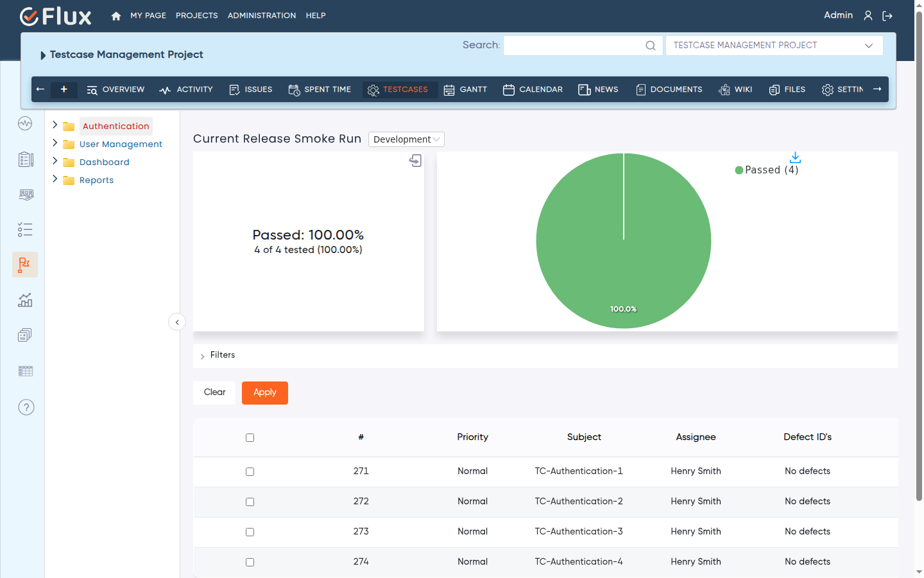This screenshot has width=924, height=578.
Task: Switch to the Issues tab
Action: coord(250,90)
